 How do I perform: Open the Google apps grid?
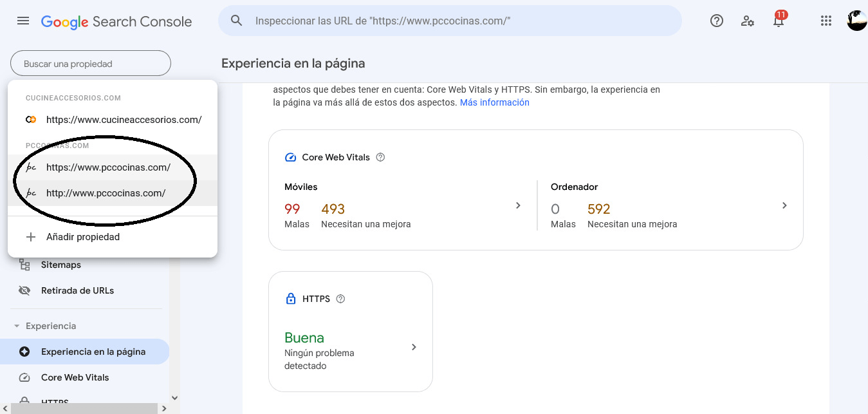[x=826, y=21]
